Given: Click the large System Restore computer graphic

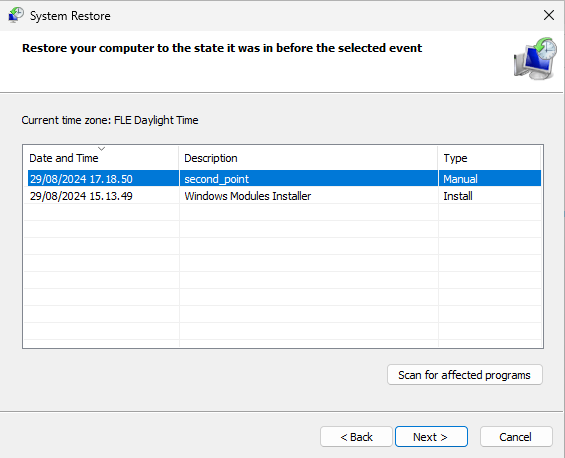Looking at the screenshot, I should [535, 58].
